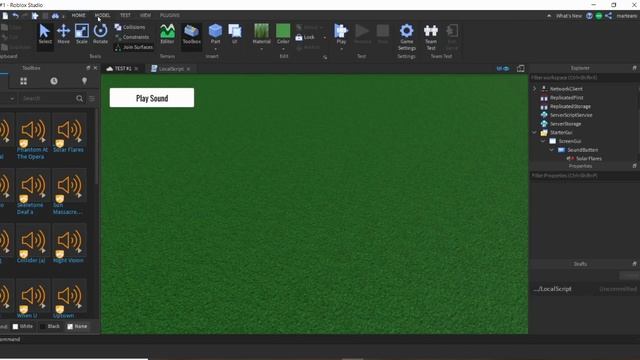Open the VIEW ribbon tab
Image resolution: width=640 pixels, height=360 pixels.
pos(145,15)
